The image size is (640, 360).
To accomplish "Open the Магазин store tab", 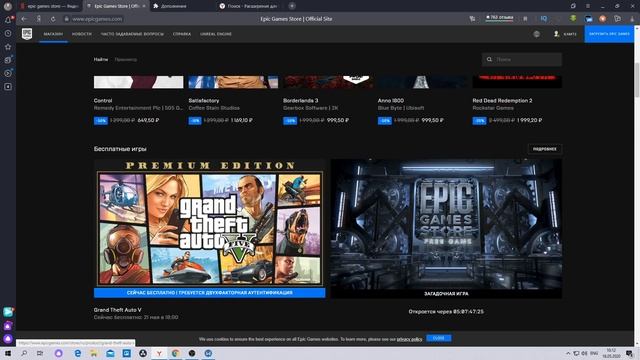I will tap(53, 34).
